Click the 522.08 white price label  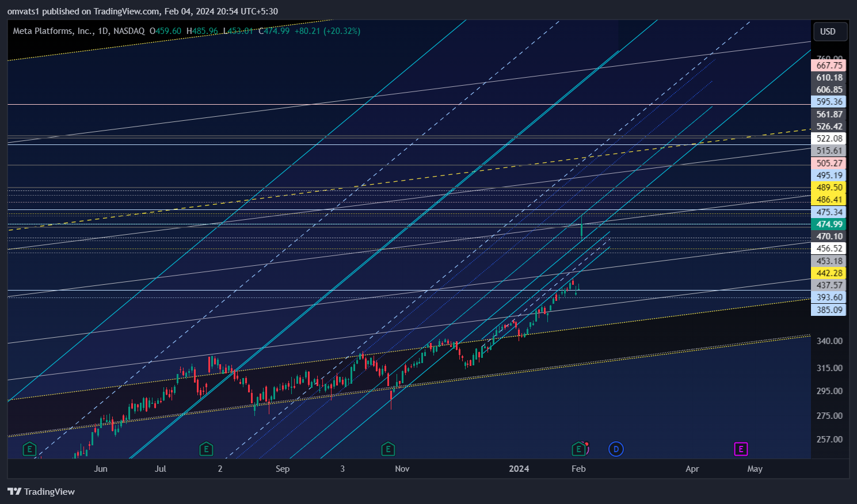(829, 139)
